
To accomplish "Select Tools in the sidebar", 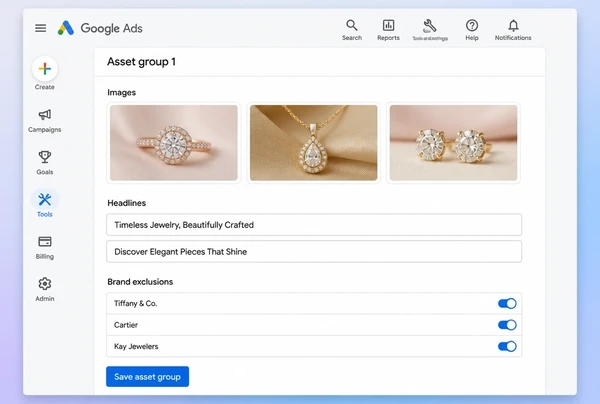I will (x=45, y=205).
